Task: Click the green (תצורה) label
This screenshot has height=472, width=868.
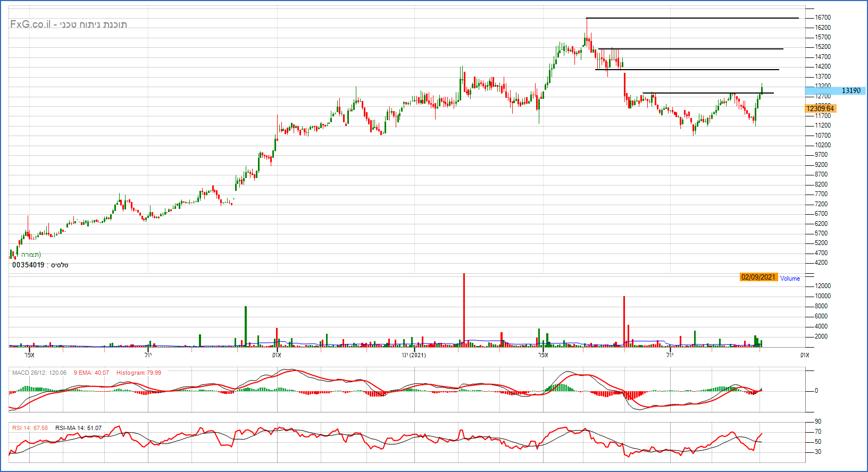Action: [x=31, y=255]
